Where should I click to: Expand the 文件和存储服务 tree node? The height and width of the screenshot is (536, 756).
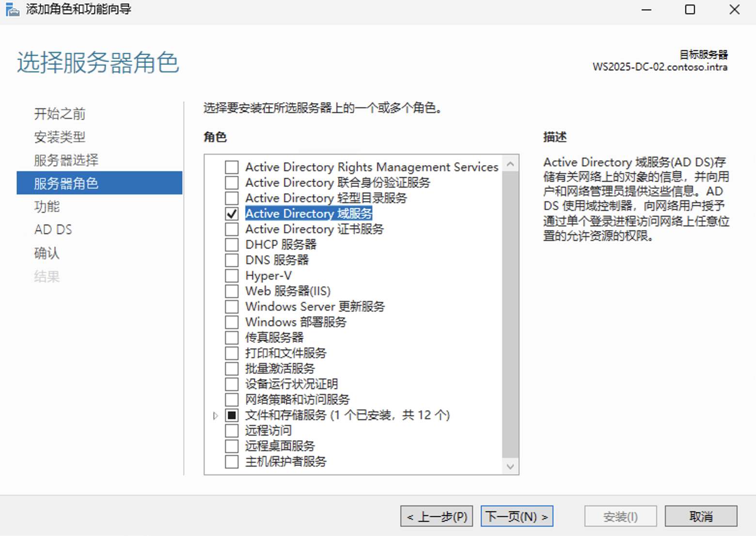(x=216, y=415)
